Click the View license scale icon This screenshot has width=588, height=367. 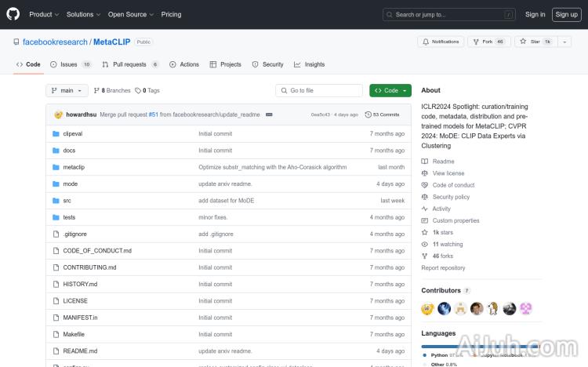click(425, 173)
